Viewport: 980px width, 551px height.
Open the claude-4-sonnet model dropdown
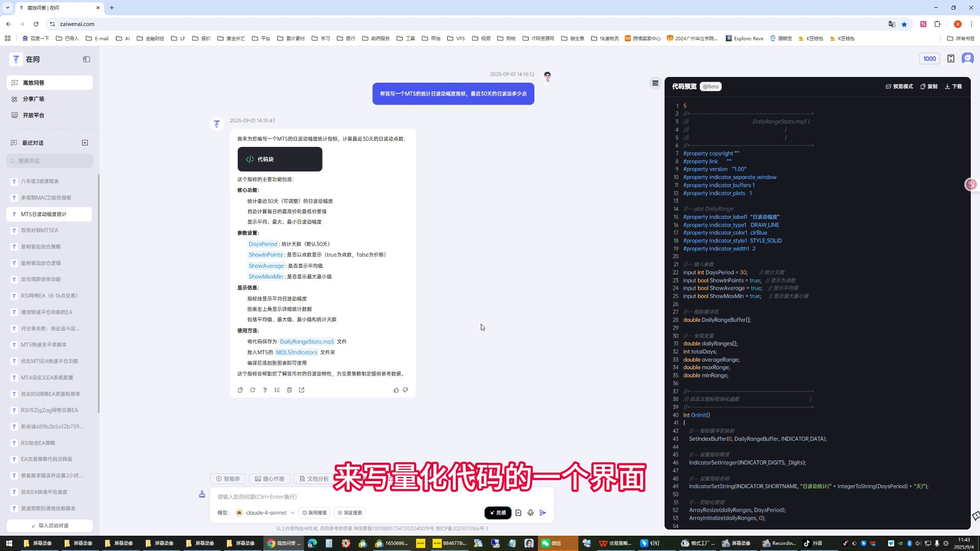coord(265,513)
